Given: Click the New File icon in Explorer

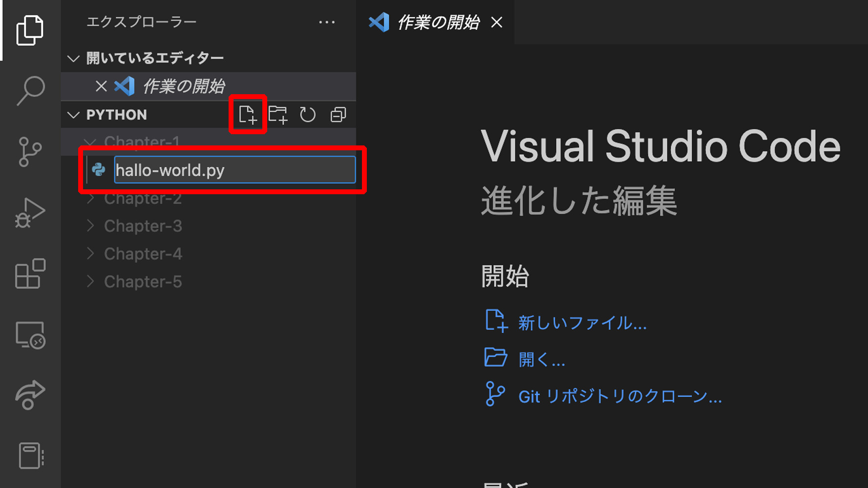Looking at the screenshot, I should click(x=248, y=114).
